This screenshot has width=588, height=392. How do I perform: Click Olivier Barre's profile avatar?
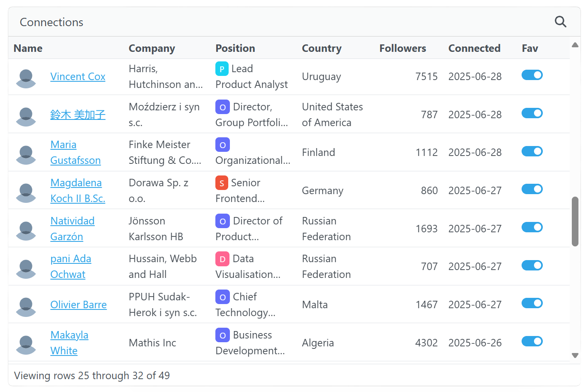[x=26, y=305]
